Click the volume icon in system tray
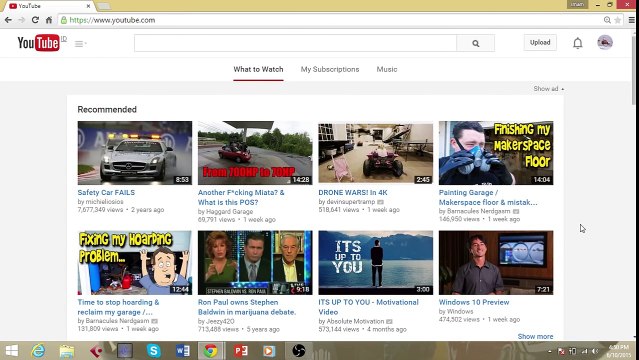The width and height of the screenshot is (639, 360). click(595, 351)
